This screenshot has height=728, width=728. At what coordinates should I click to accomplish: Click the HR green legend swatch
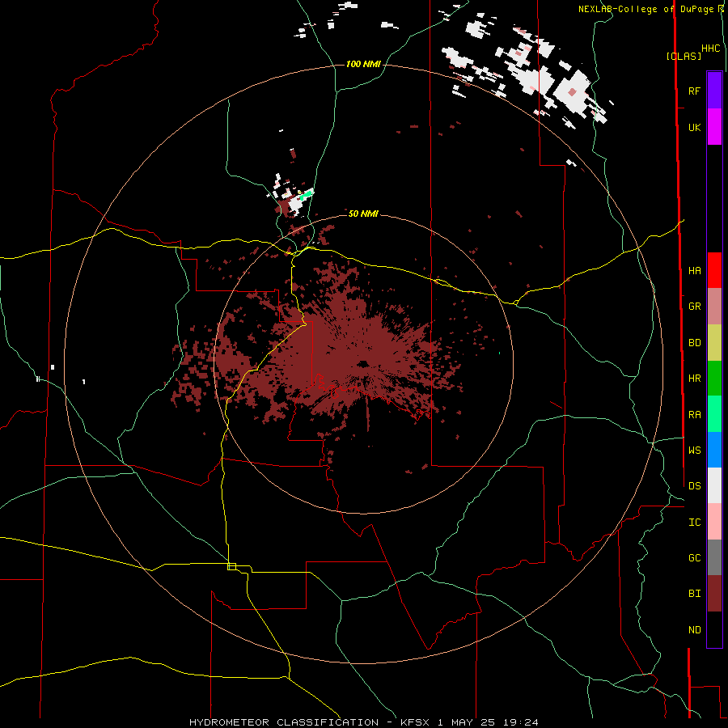pos(714,379)
